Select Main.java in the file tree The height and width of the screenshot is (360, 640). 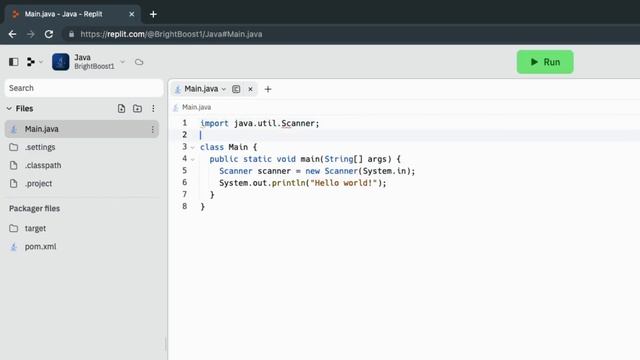[x=82, y=129]
